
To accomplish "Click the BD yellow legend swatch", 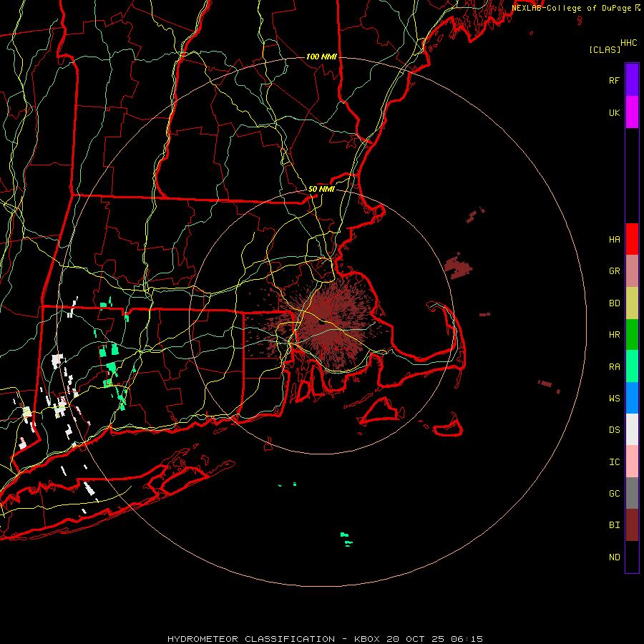I will pos(632,303).
